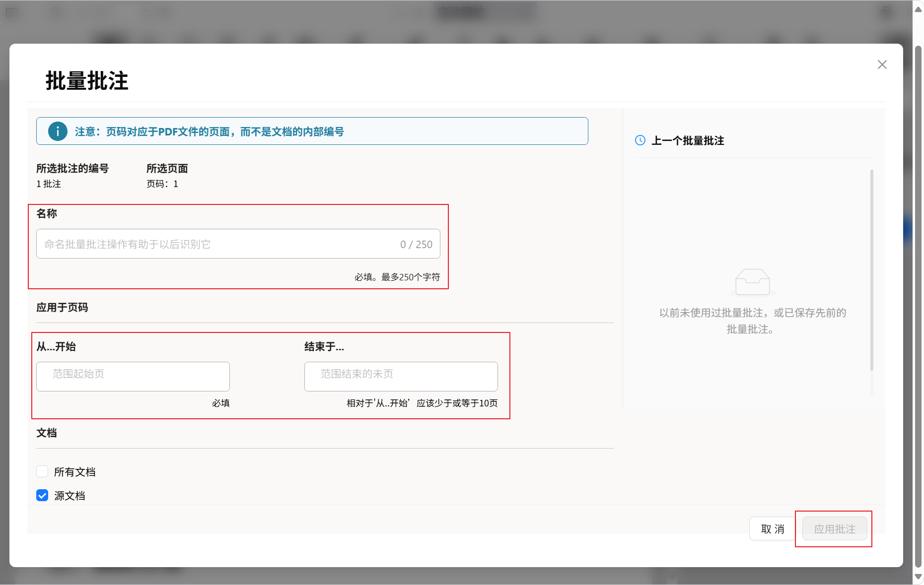Uncheck the 源文档 checkbox

(42, 495)
